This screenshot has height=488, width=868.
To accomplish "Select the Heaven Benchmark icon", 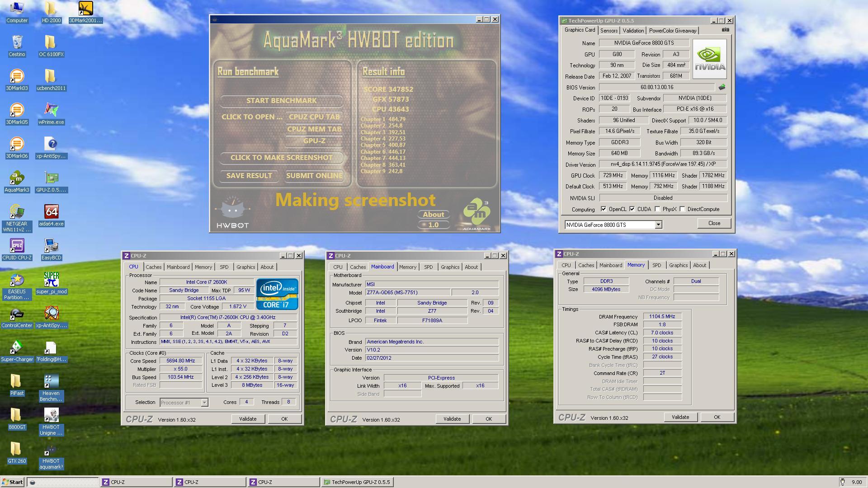I will [x=51, y=388].
